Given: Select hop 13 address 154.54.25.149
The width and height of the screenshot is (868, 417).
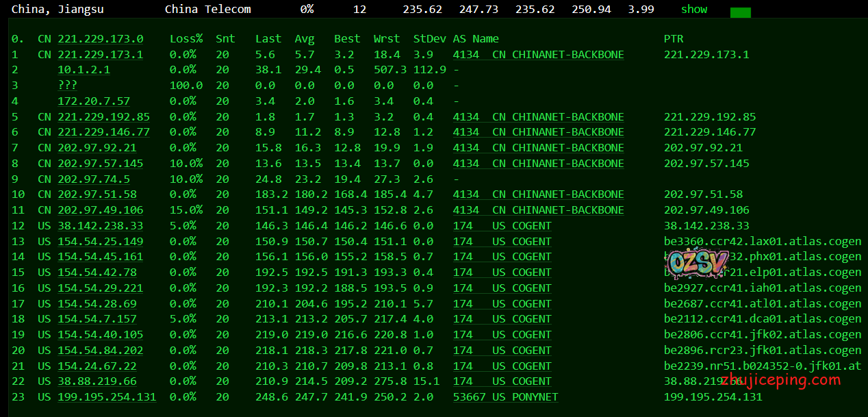Looking at the screenshot, I should coord(100,241).
